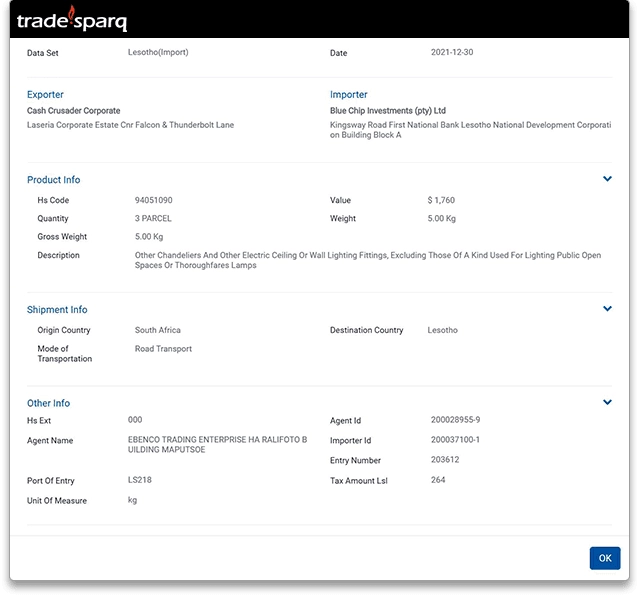Click the product description about chandeliers
This screenshot has height=609, width=637.
tap(368, 260)
